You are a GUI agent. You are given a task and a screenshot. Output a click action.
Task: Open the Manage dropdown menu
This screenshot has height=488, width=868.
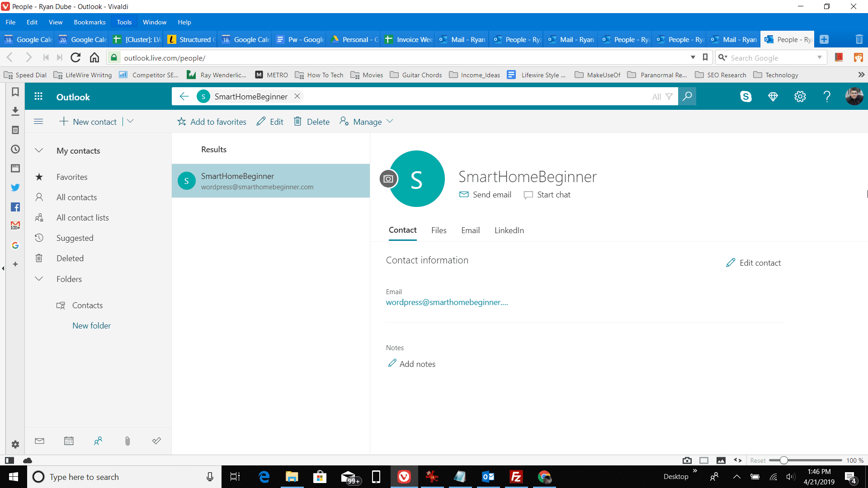pyautogui.click(x=366, y=122)
